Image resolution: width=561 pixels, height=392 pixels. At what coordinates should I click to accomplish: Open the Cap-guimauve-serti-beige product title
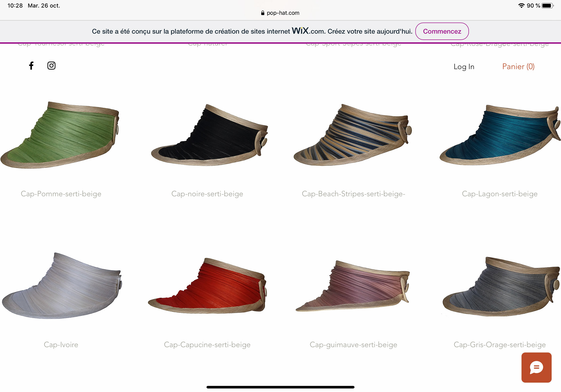pos(353,345)
